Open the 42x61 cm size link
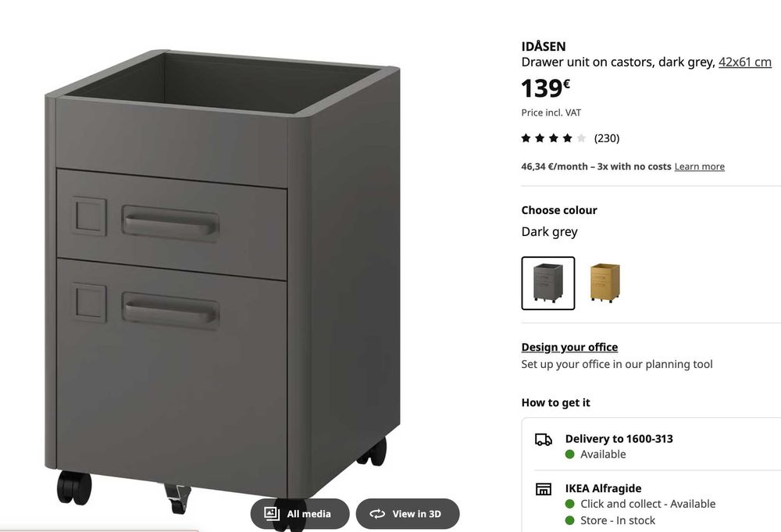Image resolution: width=781 pixels, height=532 pixels. (744, 62)
